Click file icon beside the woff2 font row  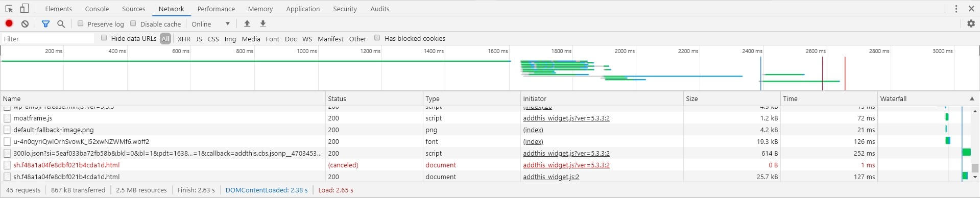(x=7, y=141)
